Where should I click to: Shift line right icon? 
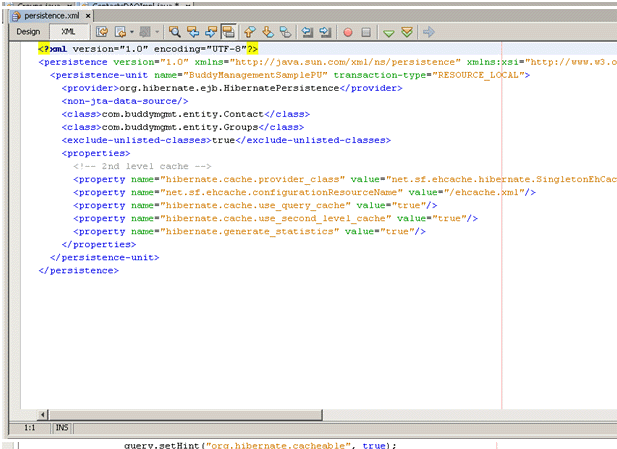(x=325, y=32)
